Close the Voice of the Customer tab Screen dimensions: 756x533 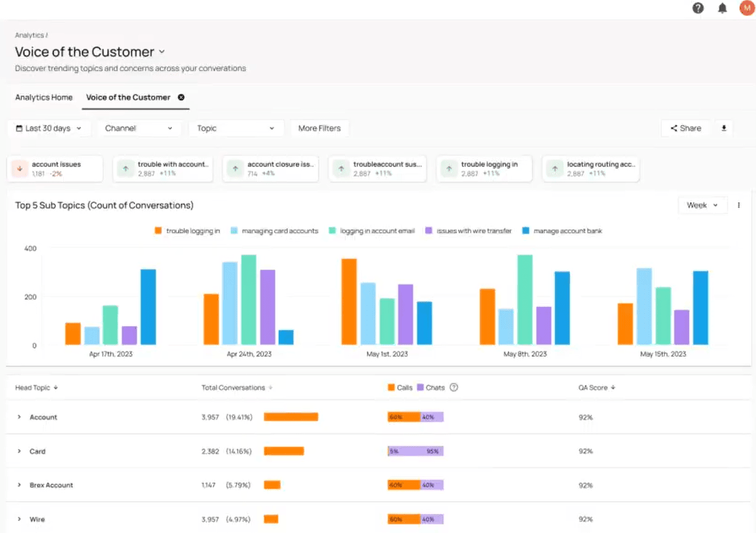click(x=181, y=97)
